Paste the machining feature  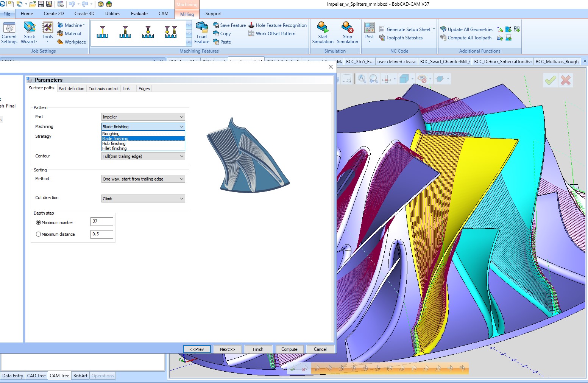[222, 42]
